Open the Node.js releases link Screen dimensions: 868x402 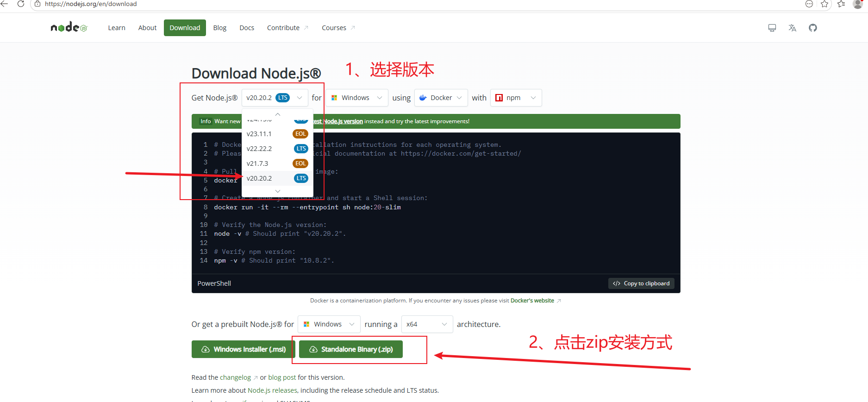click(272, 390)
